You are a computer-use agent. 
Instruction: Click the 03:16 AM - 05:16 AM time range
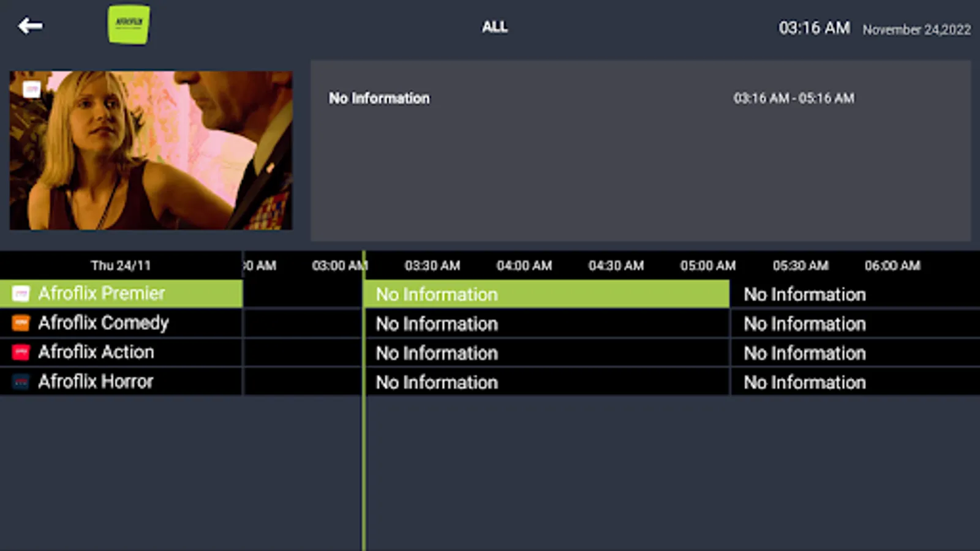click(x=794, y=98)
